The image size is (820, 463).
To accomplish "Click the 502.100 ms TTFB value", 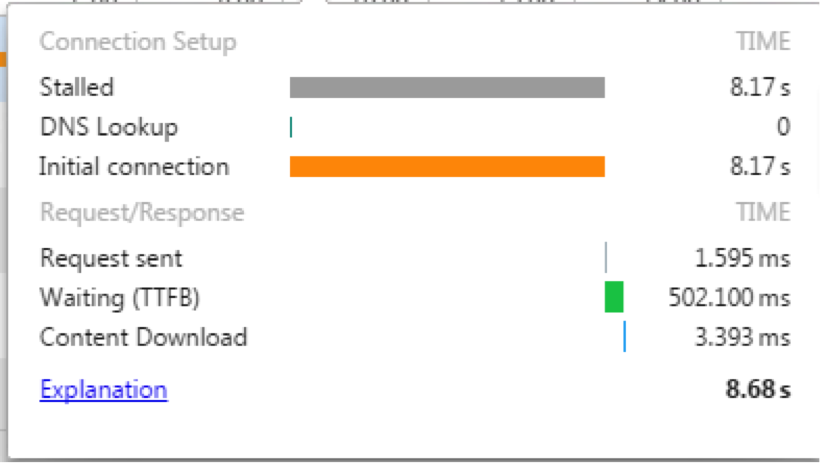I will (x=730, y=298).
